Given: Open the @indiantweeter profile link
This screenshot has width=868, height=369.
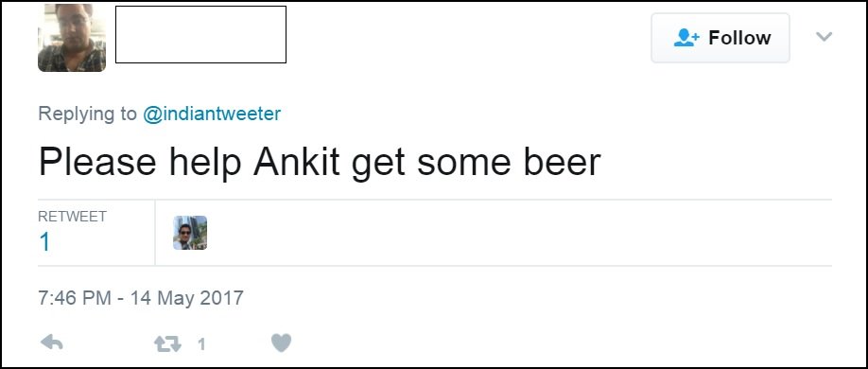Looking at the screenshot, I should coord(212,114).
